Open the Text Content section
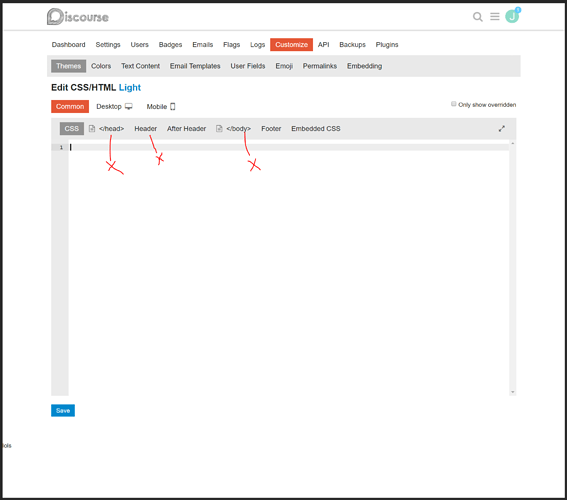The image size is (567, 500). [x=140, y=66]
